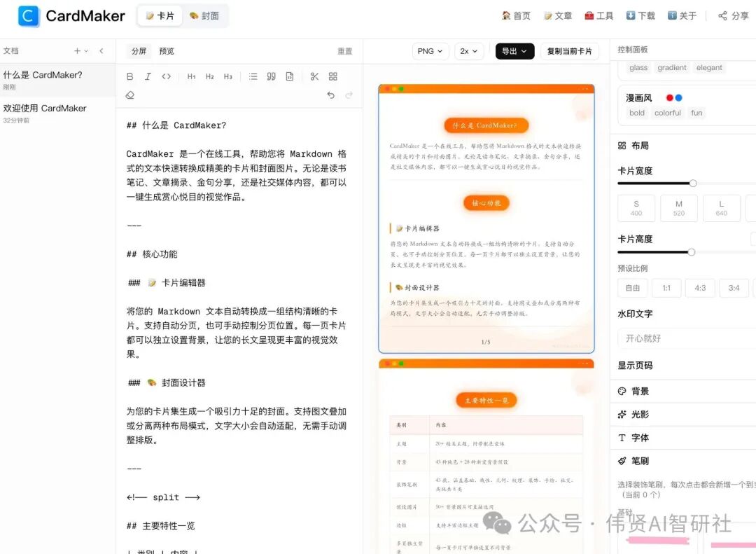Select card width preset M 520
This screenshot has height=554, width=756.
(679, 208)
